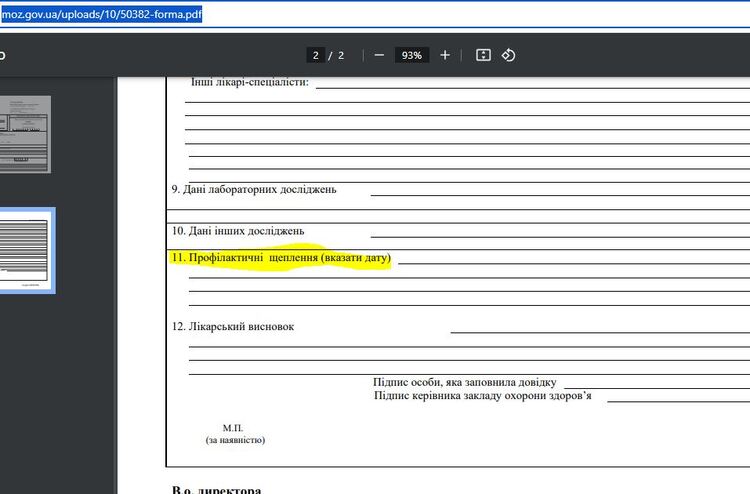Click the 'В.о. директора' text
This screenshot has height=494, width=750.
[x=217, y=490]
